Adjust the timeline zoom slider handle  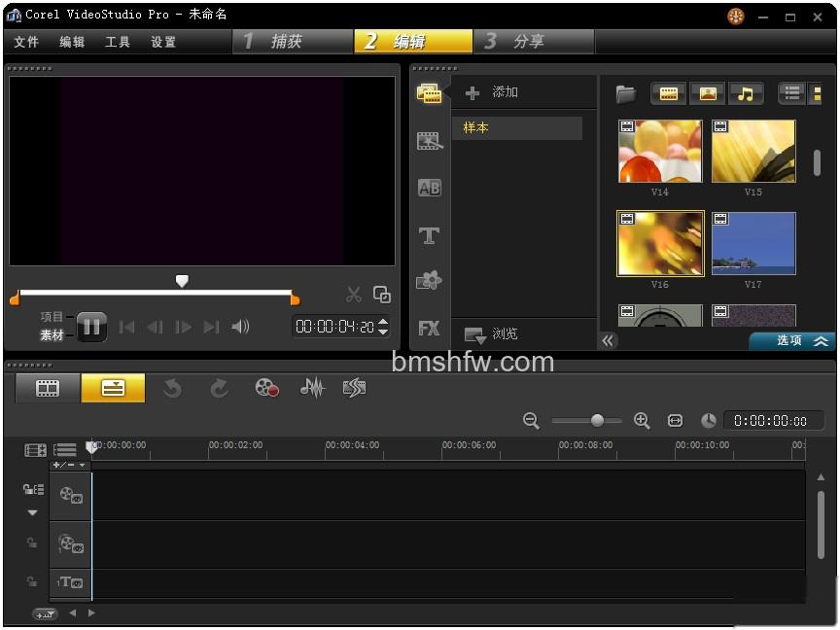coord(597,421)
